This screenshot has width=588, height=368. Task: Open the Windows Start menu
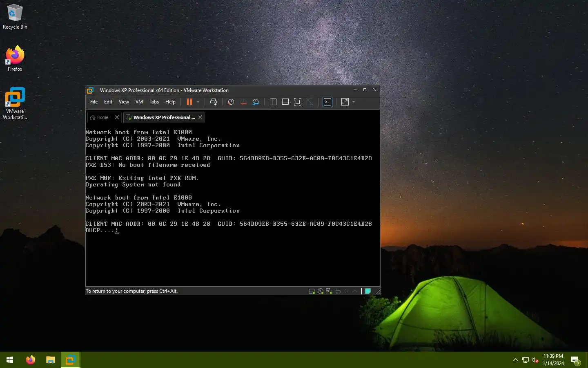click(10, 360)
